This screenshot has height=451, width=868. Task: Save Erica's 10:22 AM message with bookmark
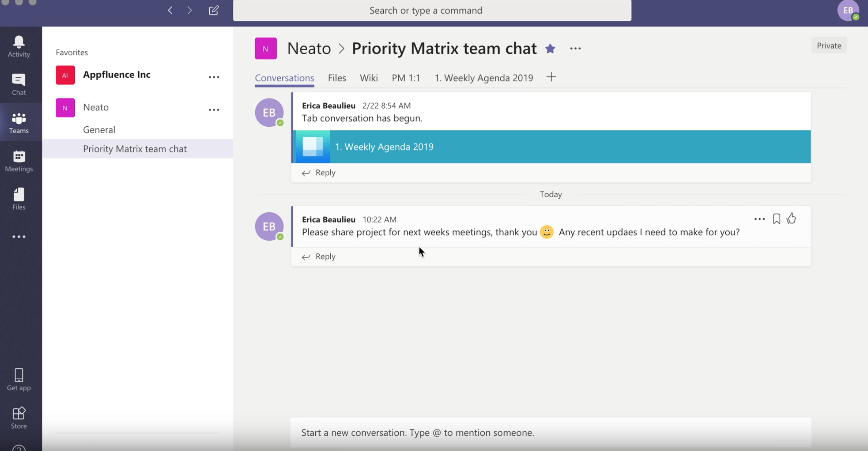pos(776,218)
